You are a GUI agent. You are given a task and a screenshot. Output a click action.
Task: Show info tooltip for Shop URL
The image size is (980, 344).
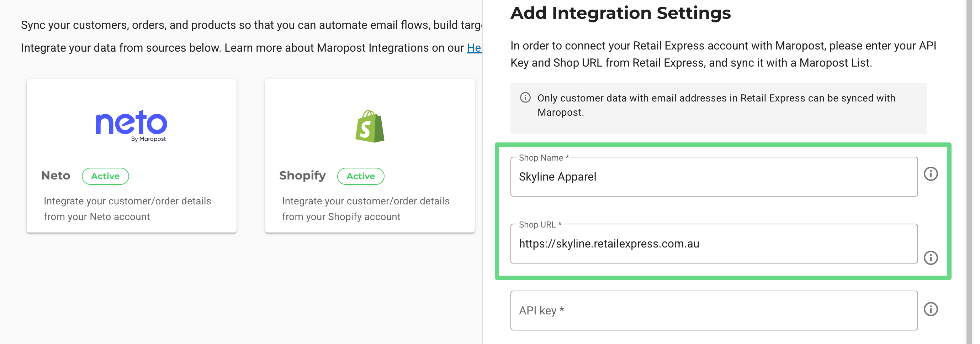pyautogui.click(x=930, y=258)
